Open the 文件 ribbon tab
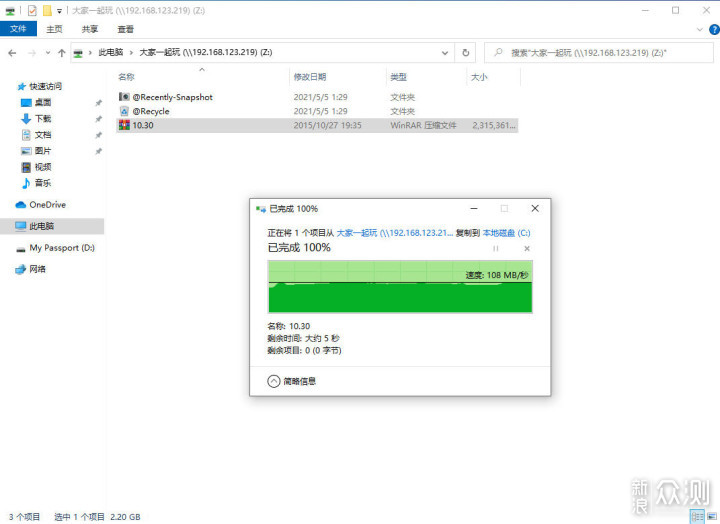This screenshot has height=524, width=720. pyautogui.click(x=18, y=28)
